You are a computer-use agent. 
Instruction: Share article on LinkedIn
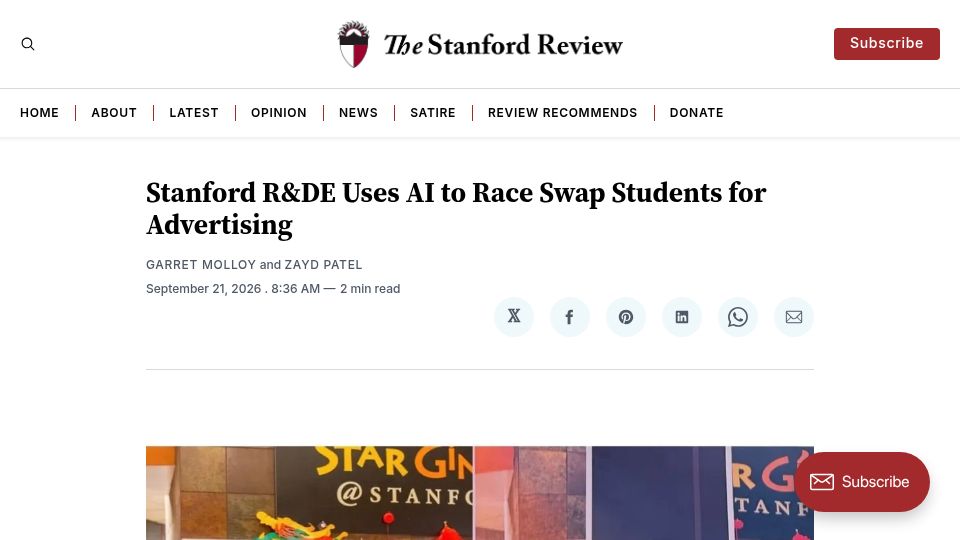pyautogui.click(x=681, y=317)
